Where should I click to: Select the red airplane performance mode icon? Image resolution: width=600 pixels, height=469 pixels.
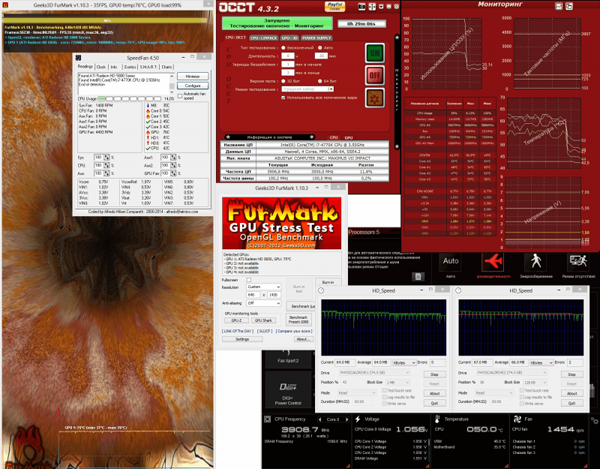(x=493, y=262)
